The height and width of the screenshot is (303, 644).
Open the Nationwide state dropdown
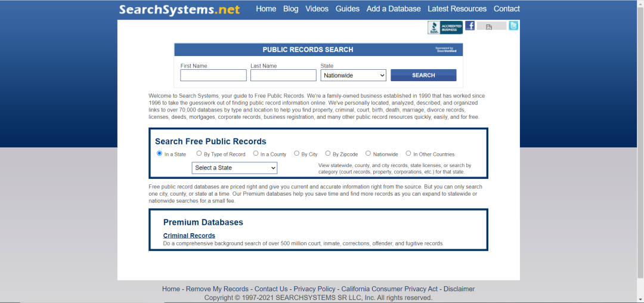pos(354,75)
